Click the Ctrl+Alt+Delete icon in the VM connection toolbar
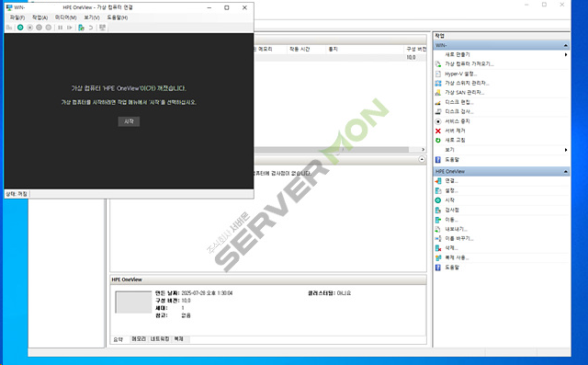 (x=9, y=28)
